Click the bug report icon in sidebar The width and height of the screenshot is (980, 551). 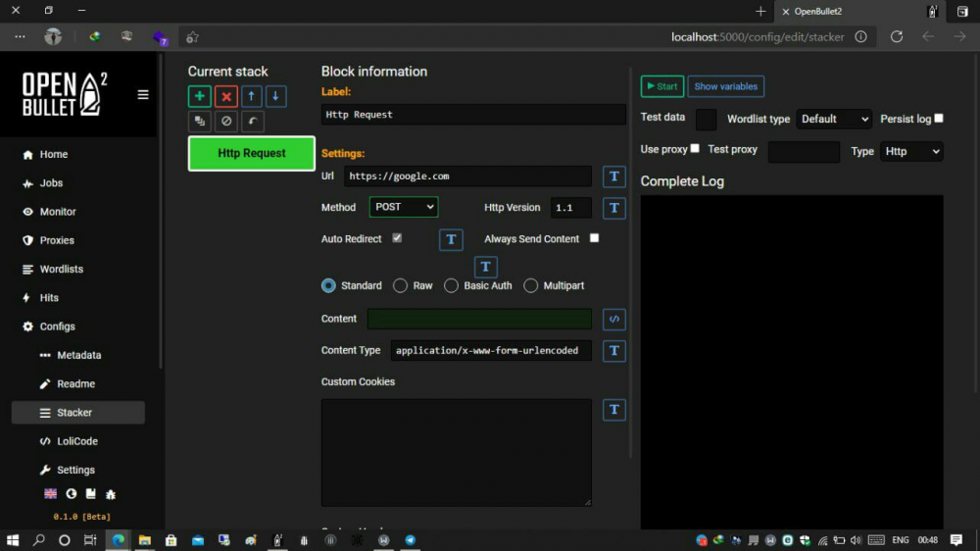pyautogui.click(x=111, y=494)
